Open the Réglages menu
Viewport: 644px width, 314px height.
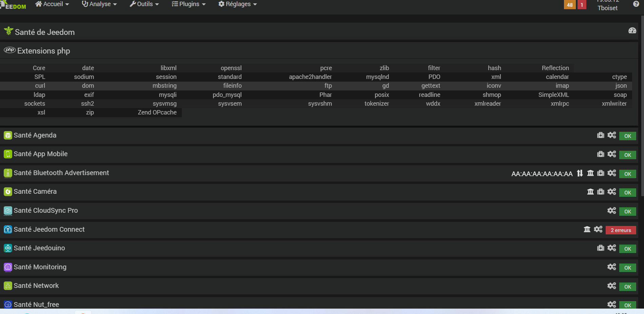pos(237,4)
